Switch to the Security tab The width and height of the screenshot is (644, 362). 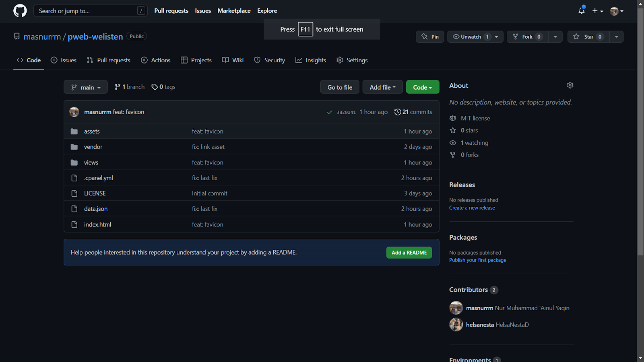tap(270, 60)
